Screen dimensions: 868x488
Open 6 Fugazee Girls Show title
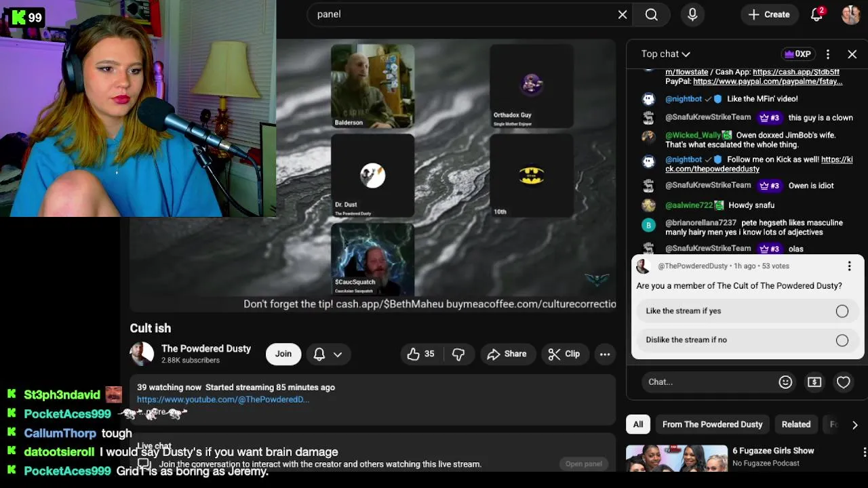click(x=773, y=451)
